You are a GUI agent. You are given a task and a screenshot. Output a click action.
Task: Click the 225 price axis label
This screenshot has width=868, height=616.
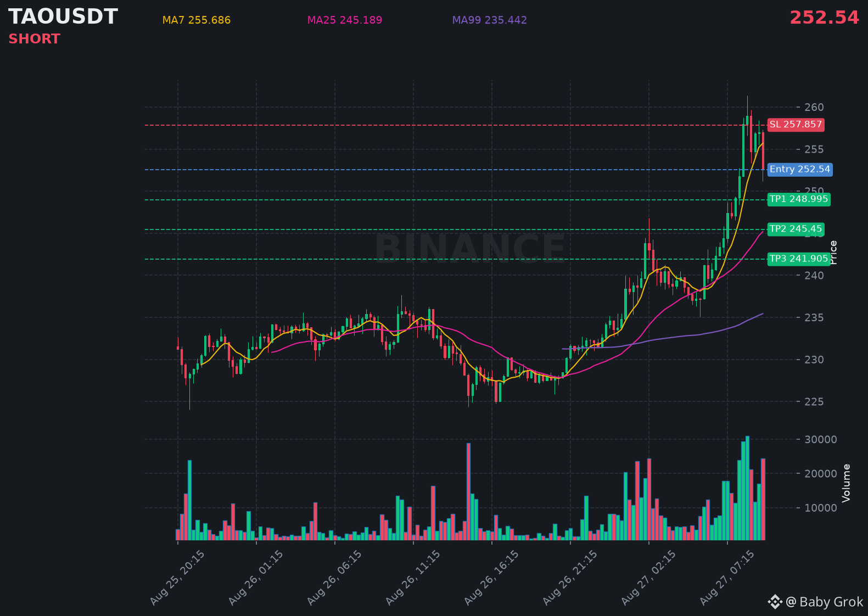click(814, 402)
